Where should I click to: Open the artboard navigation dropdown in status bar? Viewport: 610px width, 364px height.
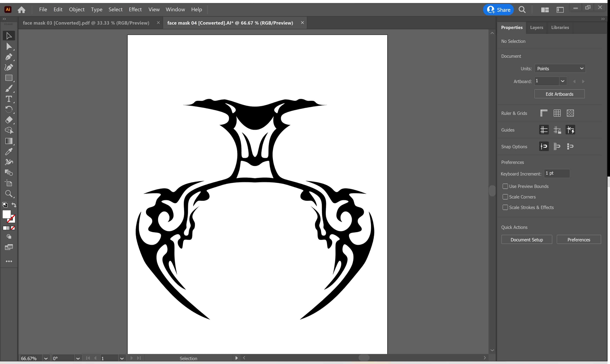122,358
